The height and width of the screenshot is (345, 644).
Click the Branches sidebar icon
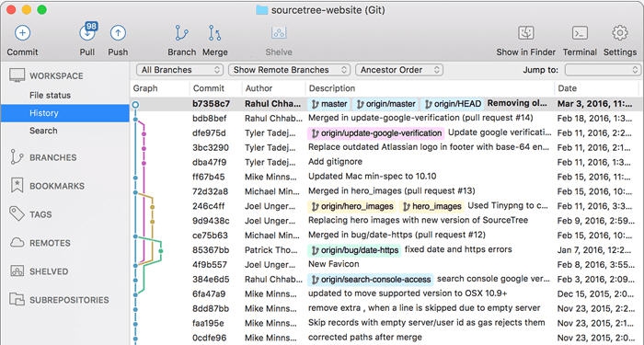(x=17, y=157)
